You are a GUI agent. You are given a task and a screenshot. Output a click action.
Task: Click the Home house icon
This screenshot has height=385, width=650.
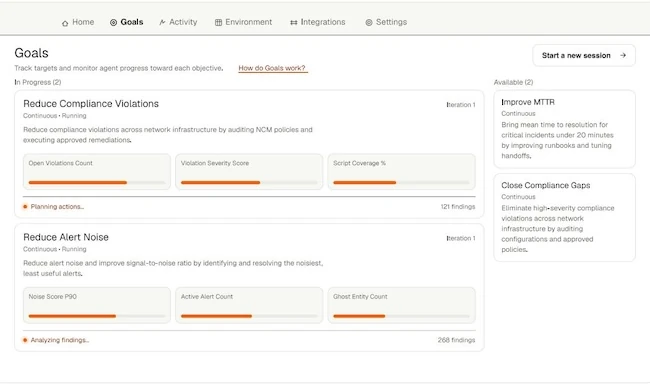pos(65,23)
